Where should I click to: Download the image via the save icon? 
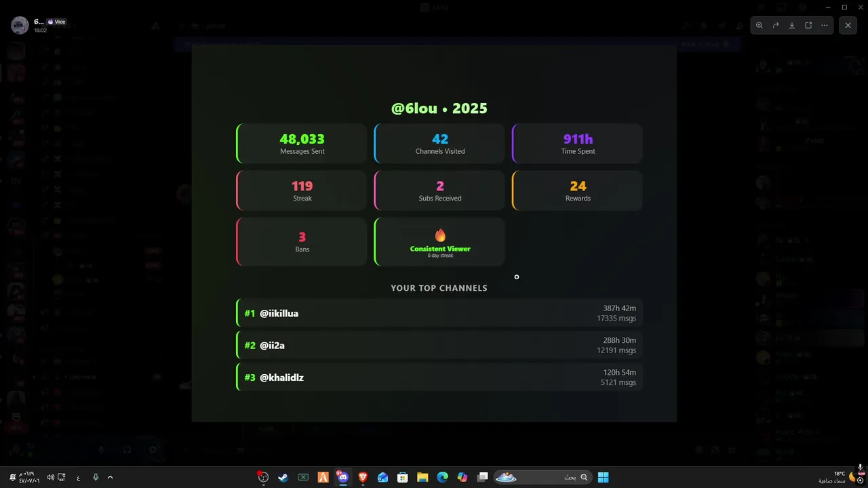point(792,25)
